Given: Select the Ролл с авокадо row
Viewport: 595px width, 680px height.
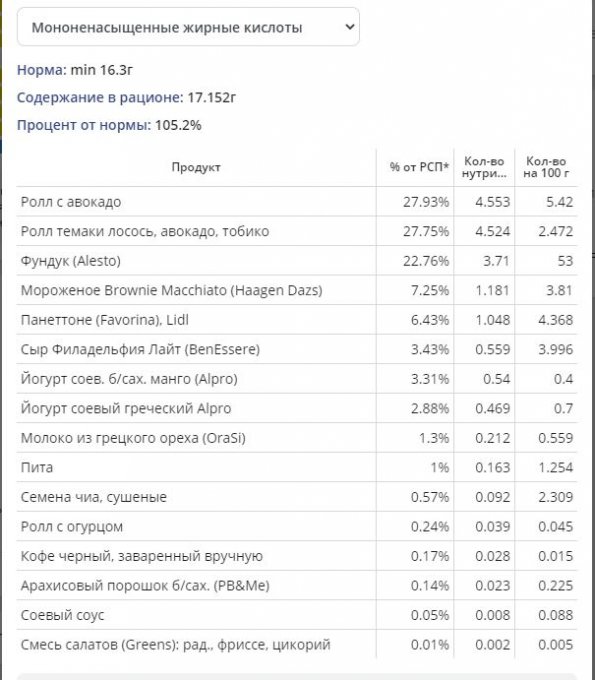Looking at the screenshot, I should pos(297,202).
